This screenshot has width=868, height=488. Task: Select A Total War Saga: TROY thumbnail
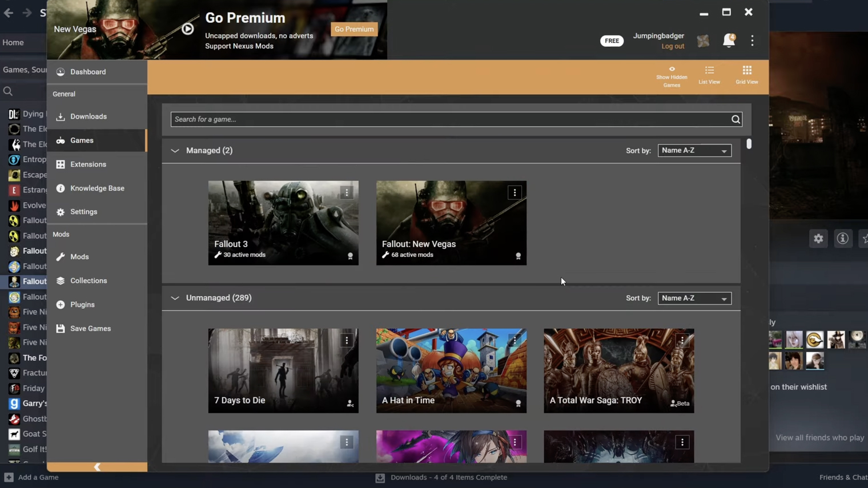tap(619, 370)
